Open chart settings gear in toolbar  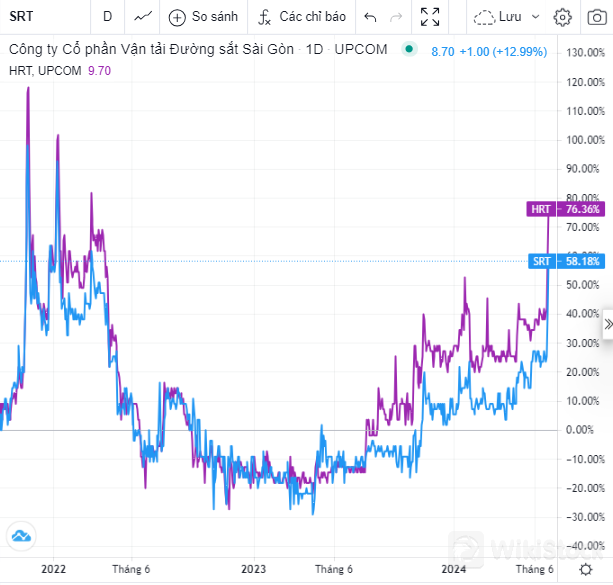click(563, 17)
